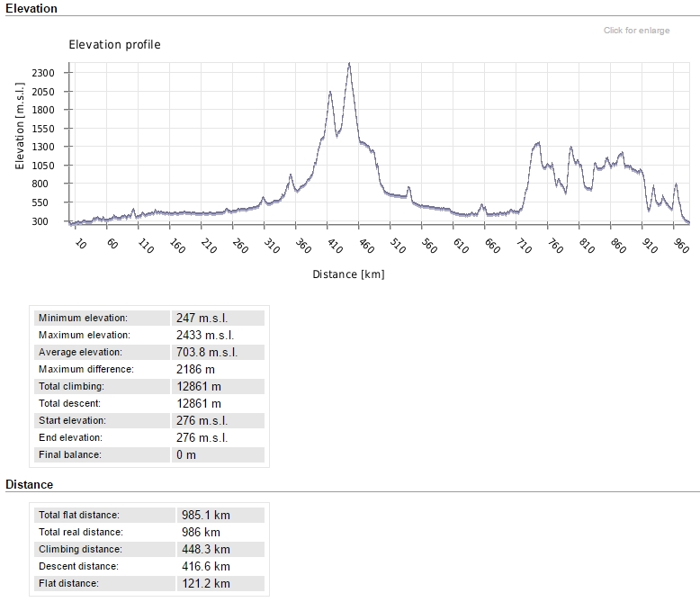Open the elevation profile chart image

point(353,161)
